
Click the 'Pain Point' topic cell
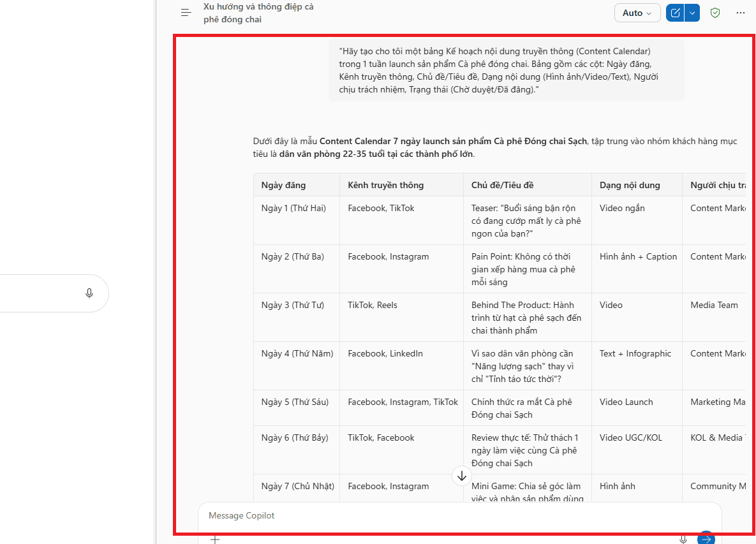528,269
